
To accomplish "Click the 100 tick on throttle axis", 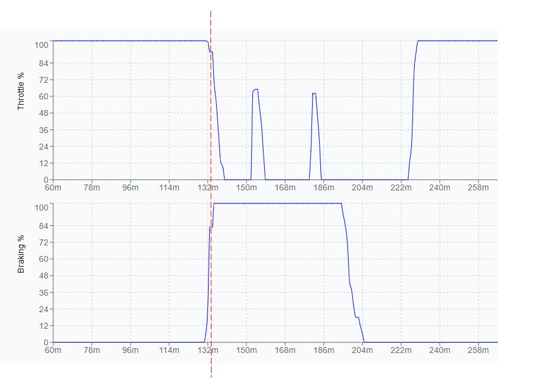I will [x=41, y=43].
